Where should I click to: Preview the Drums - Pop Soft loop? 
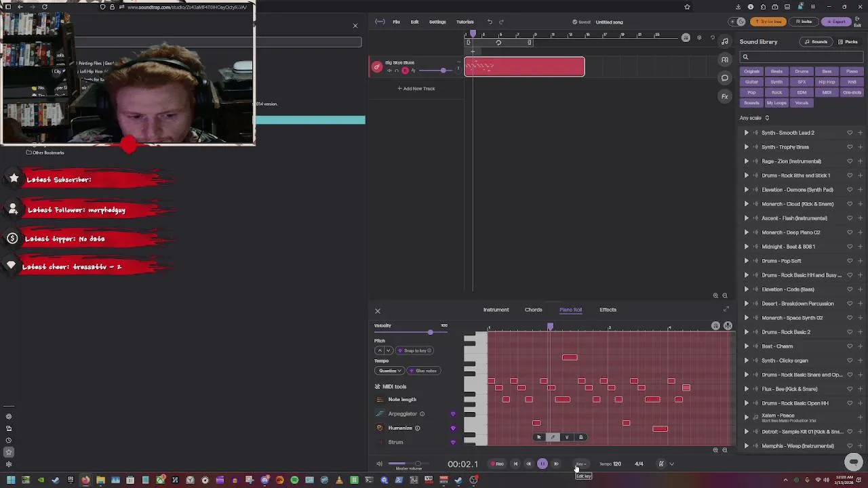click(x=747, y=261)
